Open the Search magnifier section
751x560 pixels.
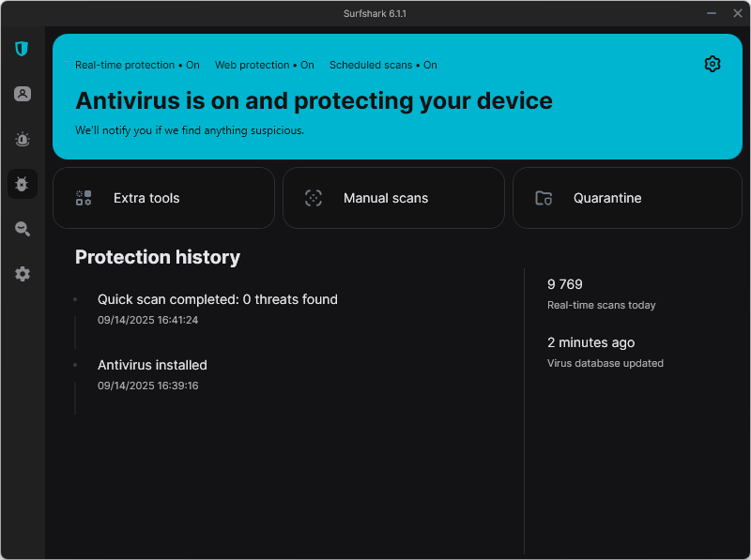[23, 229]
